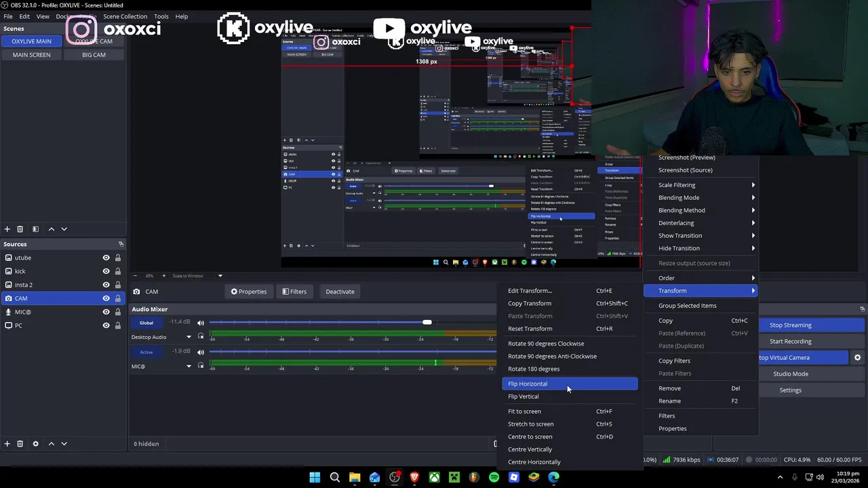The width and height of the screenshot is (868, 488).
Task: Toggle Desktop Audio monitoring headphone icon
Action: coord(201,337)
